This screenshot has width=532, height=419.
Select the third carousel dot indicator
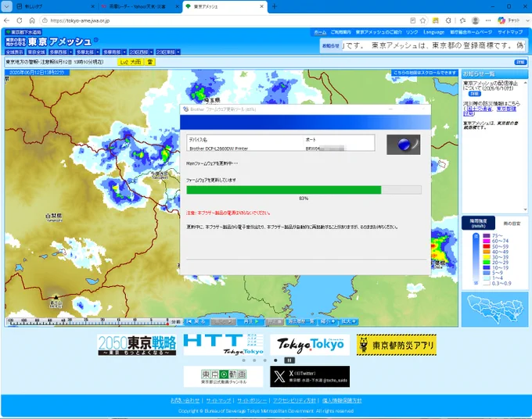[265, 360]
